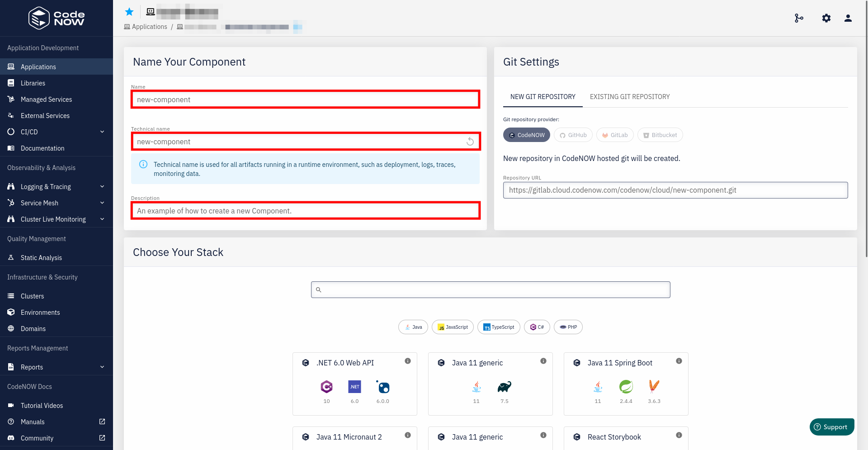Filter stacks by C#
The height and width of the screenshot is (450, 868).
pos(537,327)
